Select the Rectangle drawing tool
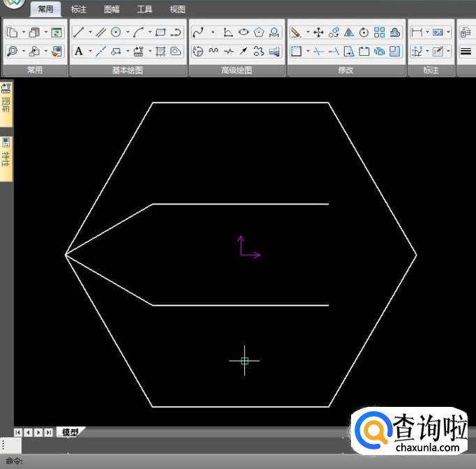The width and height of the screenshot is (476, 469). 161,32
